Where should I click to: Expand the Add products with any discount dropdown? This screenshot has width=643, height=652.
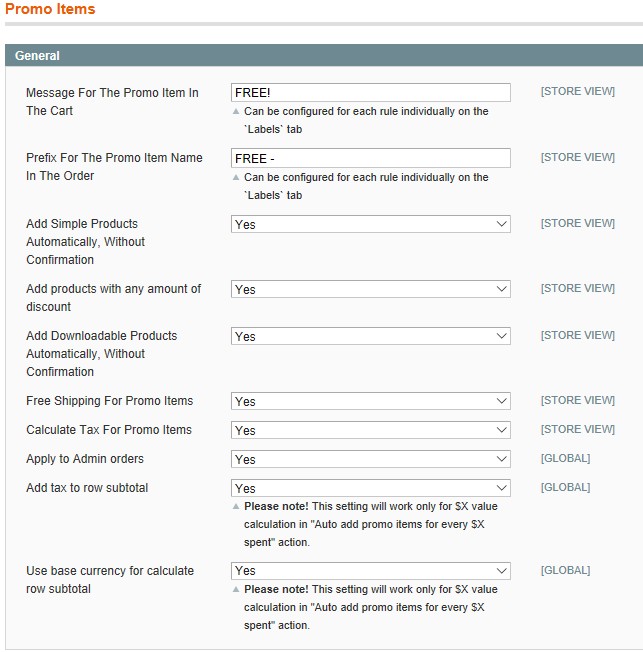coord(370,289)
